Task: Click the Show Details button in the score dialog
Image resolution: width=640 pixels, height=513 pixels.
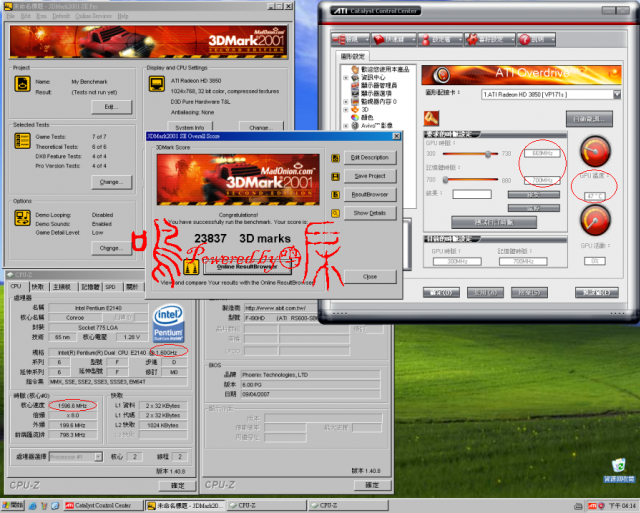Action: 370,213
